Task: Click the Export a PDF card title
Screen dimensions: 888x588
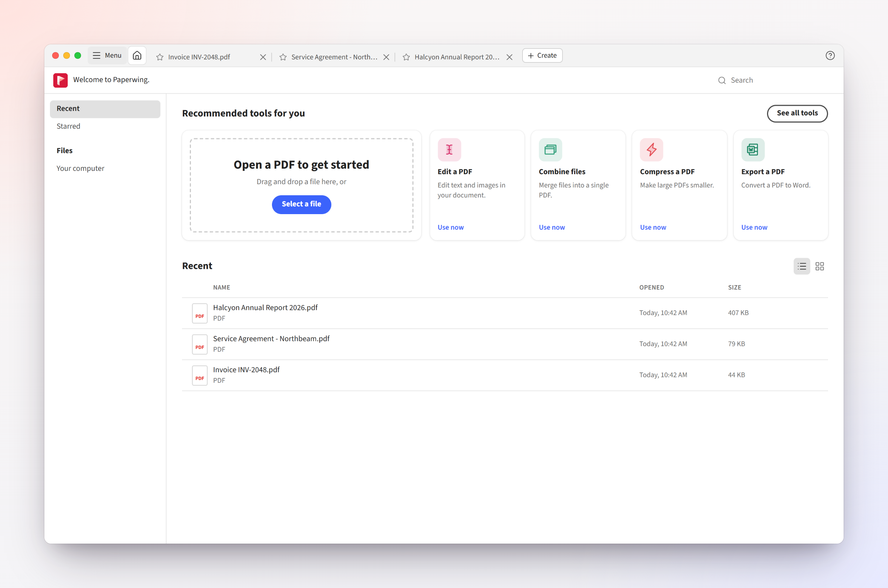Action: [x=763, y=172]
